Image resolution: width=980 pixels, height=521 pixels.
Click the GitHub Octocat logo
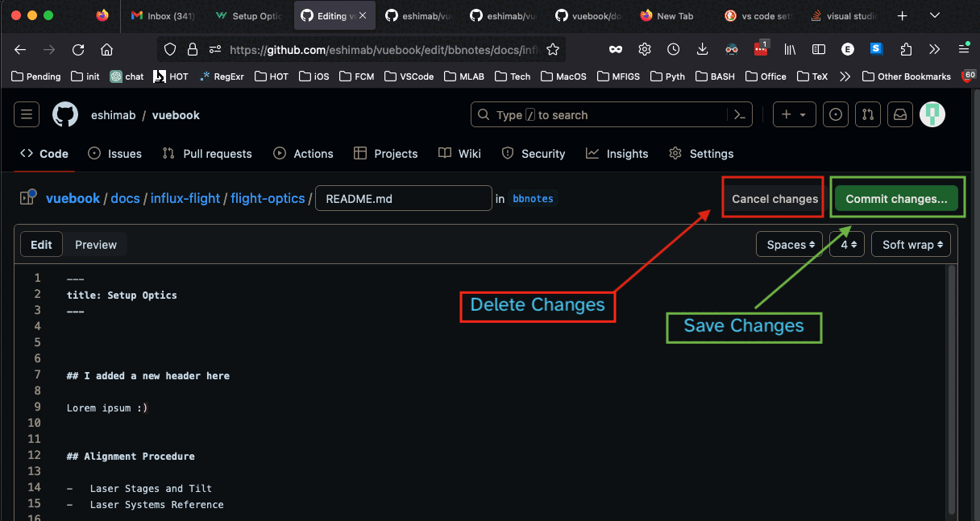tap(65, 115)
